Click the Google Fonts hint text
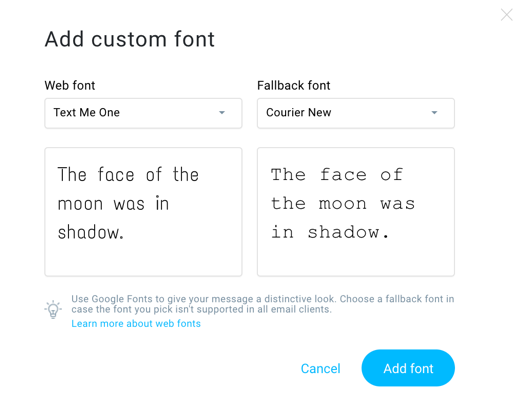The width and height of the screenshot is (525, 397). click(x=263, y=304)
